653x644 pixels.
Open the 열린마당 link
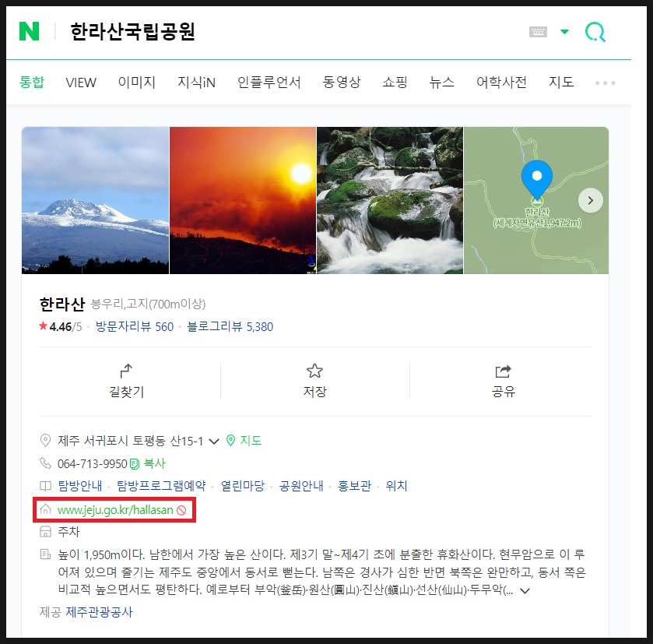point(242,486)
